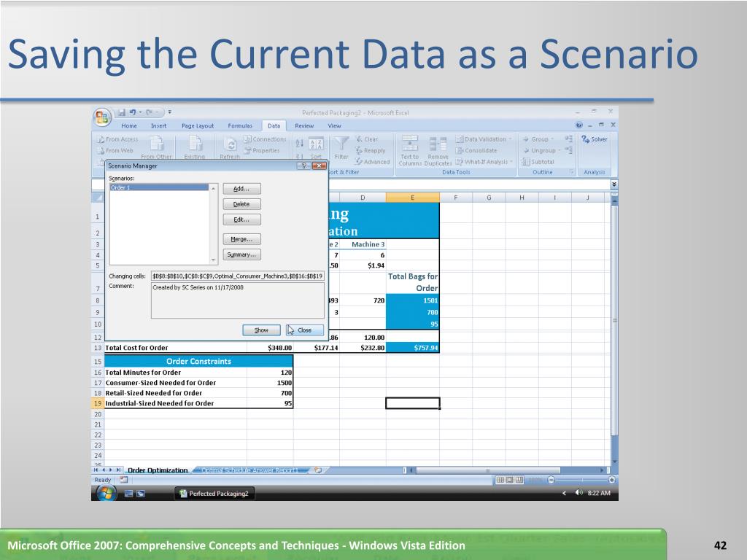Open the Outline group dialog launcher
The height and width of the screenshot is (560, 747).
[x=571, y=172]
